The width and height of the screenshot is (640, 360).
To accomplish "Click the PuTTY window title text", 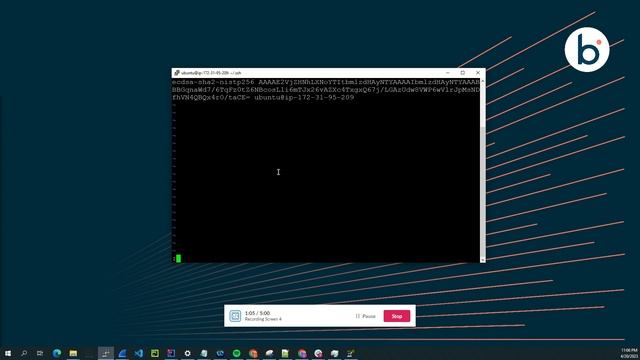I will (211, 73).
